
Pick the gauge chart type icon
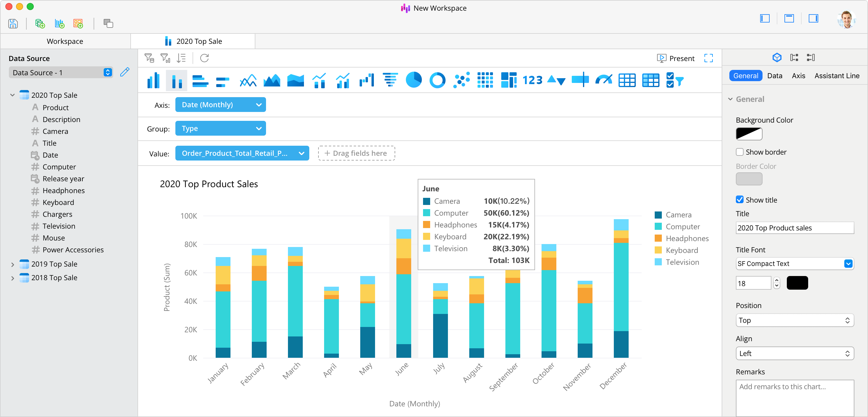pyautogui.click(x=603, y=80)
